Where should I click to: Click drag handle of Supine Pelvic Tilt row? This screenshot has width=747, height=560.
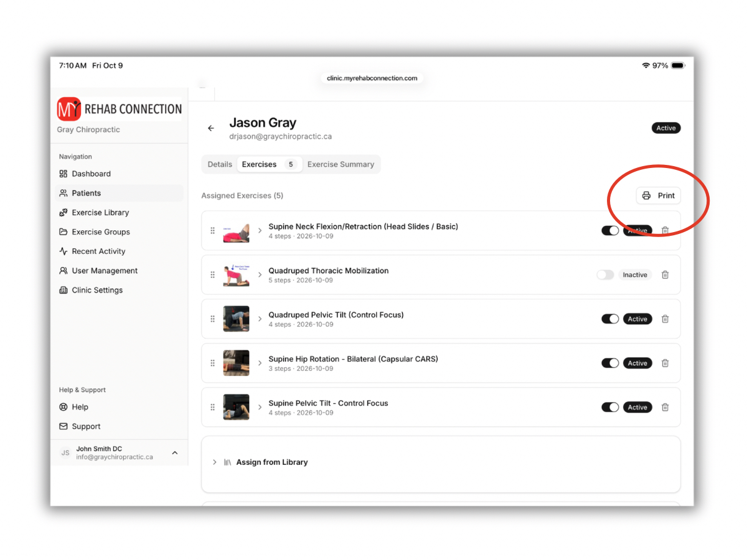(212, 408)
